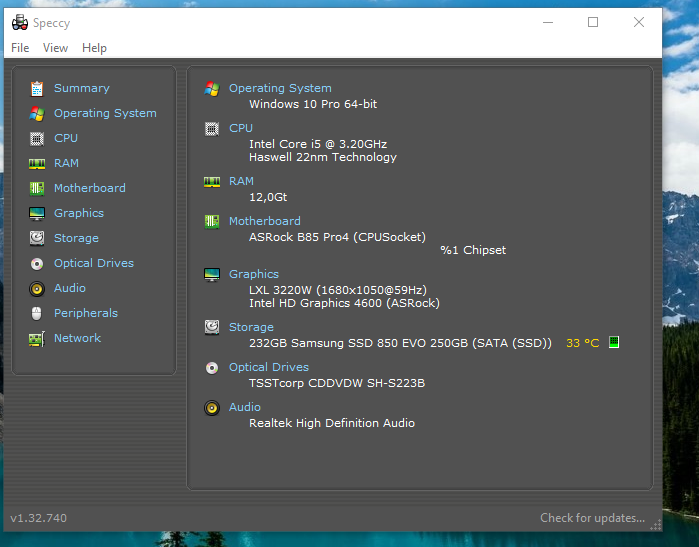
Task: Open the Graphics heading link in summary
Action: tap(254, 274)
